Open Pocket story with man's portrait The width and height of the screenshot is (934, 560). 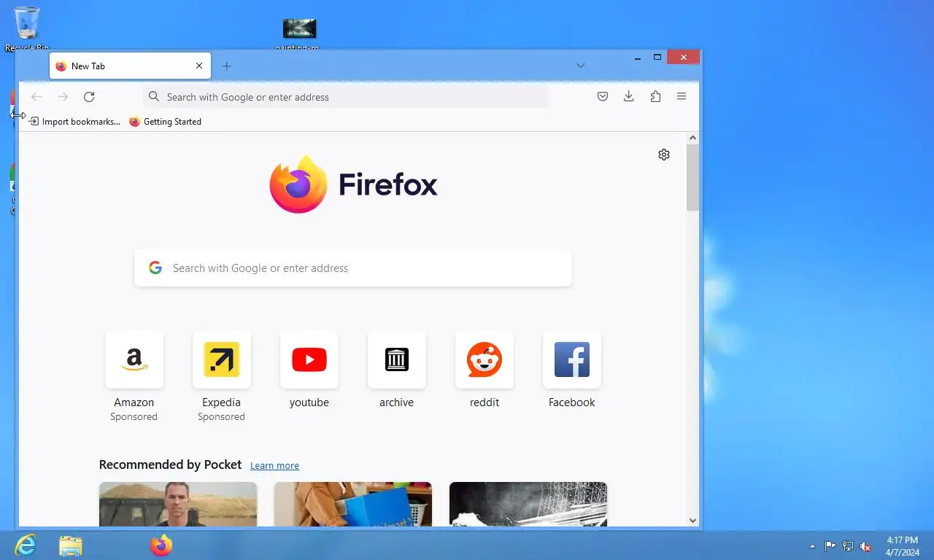click(x=178, y=504)
